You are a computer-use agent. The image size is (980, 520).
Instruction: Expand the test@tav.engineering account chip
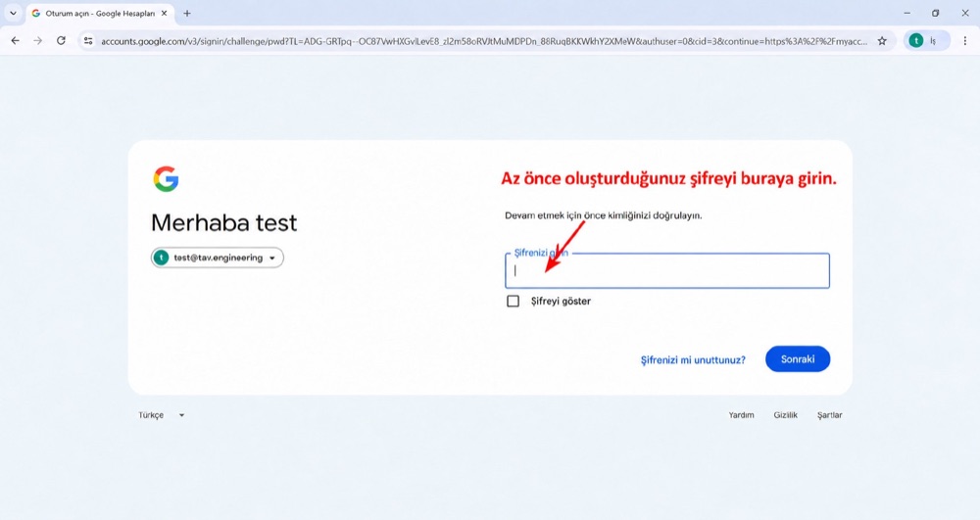coord(217,258)
